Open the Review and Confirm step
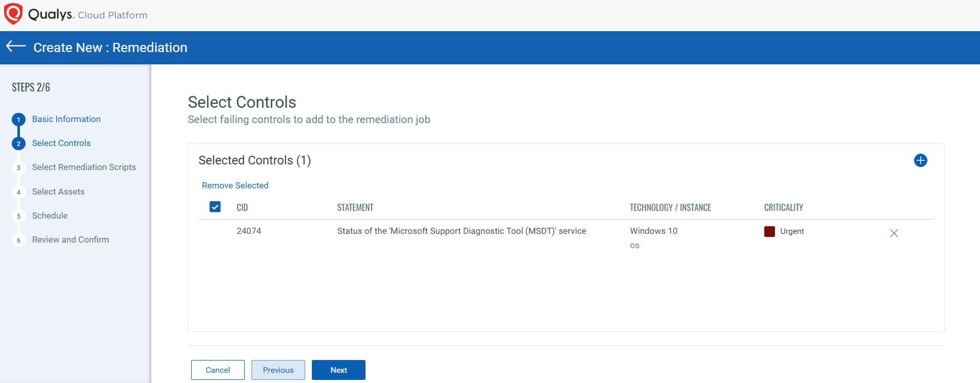The height and width of the screenshot is (383, 980). [71, 240]
